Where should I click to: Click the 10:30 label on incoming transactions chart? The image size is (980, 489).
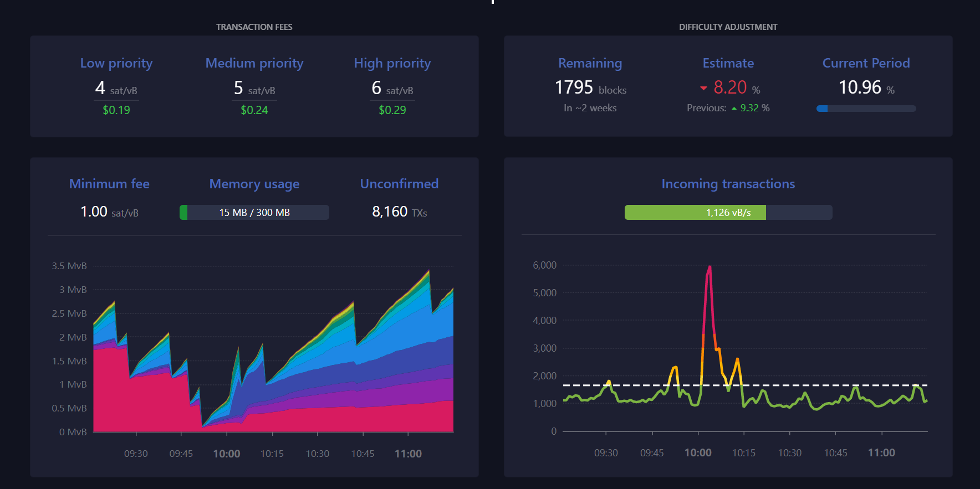coord(790,453)
